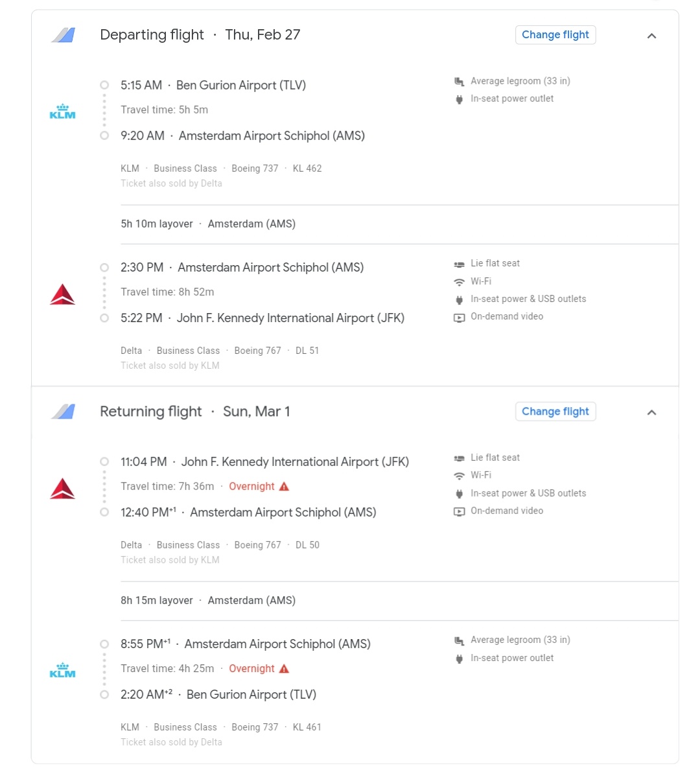Image resolution: width=700 pixels, height=770 pixels.
Task: Click the Delta logo on the JFK departure leg
Action: tap(62, 487)
